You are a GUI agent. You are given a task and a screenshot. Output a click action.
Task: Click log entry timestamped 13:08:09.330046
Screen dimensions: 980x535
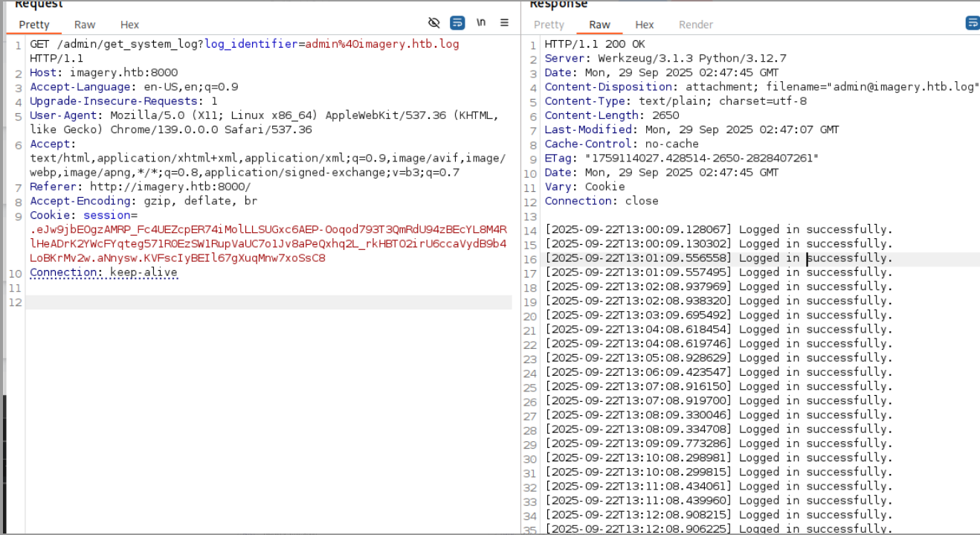[x=718, y=414]
